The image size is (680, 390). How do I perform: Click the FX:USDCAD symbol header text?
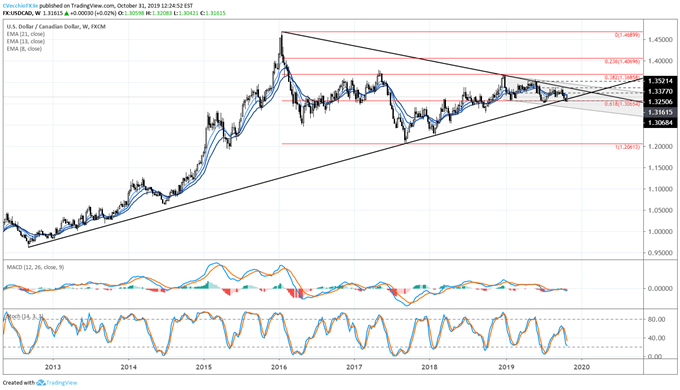pyautogui.click(x=17, y=13)
